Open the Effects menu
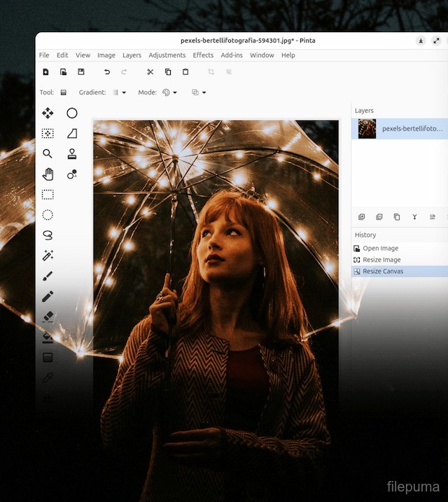 pyautogui.click(x=203, y=55)
